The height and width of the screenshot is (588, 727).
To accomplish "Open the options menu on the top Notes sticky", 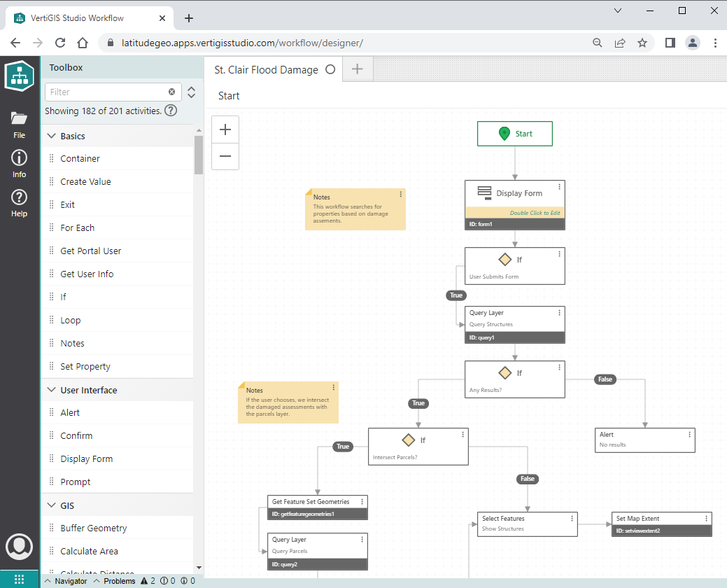I will pos(400,194).
